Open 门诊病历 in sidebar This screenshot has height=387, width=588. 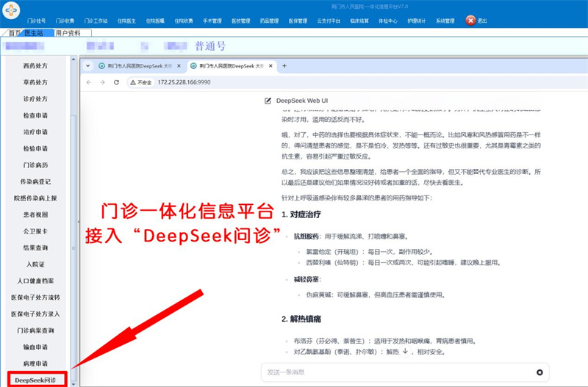(x=35, y=165)
